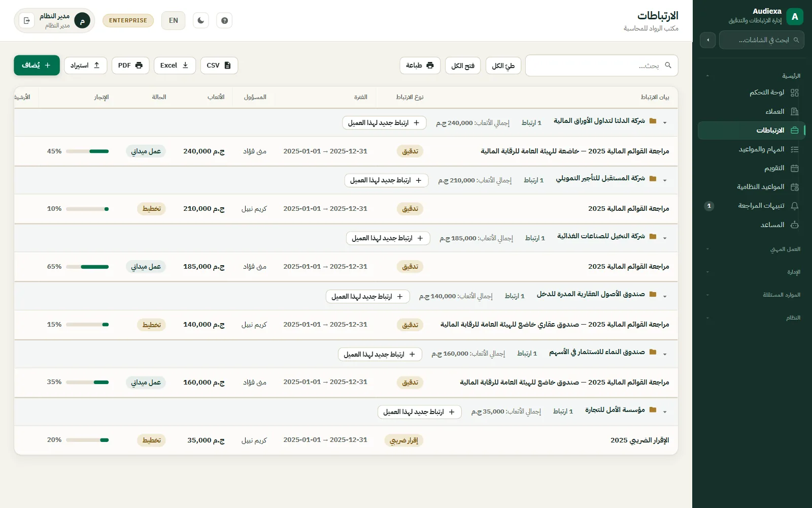Expand the النظام sidebar section
The width and height of the screenshot is (812, 508).
[x=752, y=318]
